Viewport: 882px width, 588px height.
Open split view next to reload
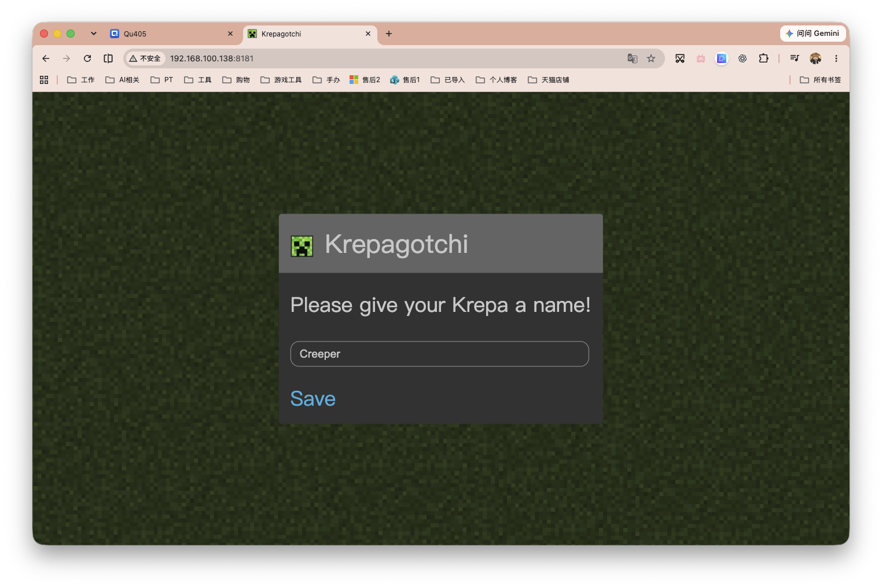(108, 58)
